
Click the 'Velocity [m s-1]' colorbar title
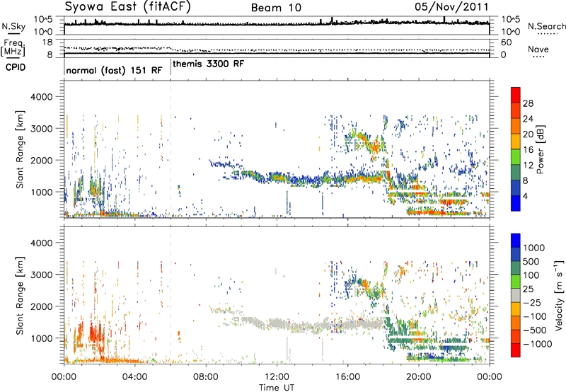click(559, 295)
